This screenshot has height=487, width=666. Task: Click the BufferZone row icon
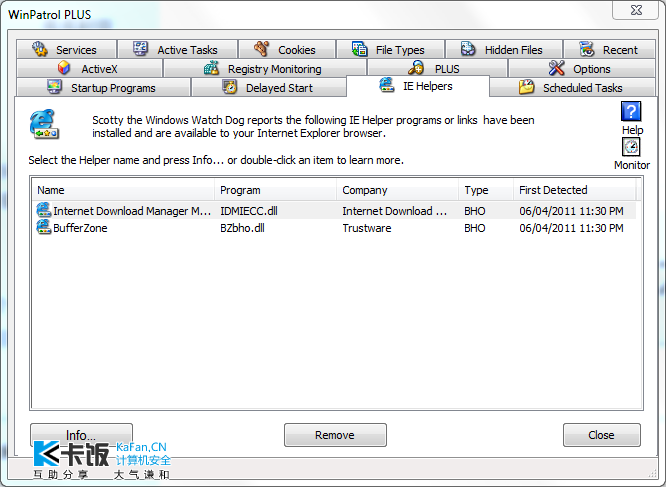click(x=43, y=227)
